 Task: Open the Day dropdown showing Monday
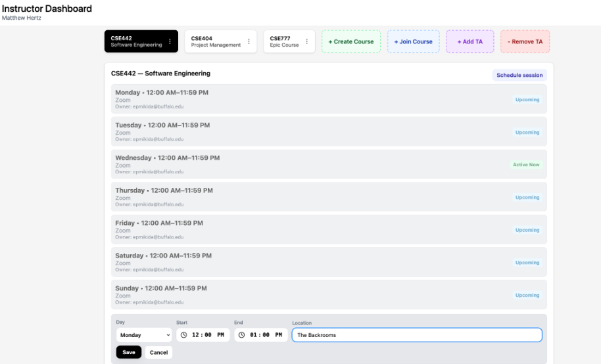[144, 335]
